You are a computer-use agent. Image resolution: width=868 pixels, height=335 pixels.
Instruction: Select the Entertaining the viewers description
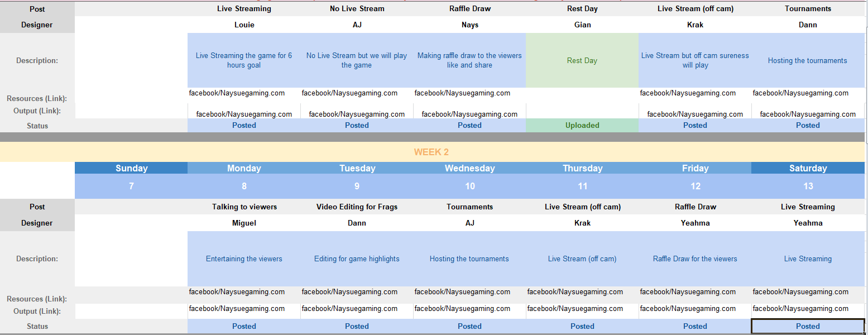(244, 259)
